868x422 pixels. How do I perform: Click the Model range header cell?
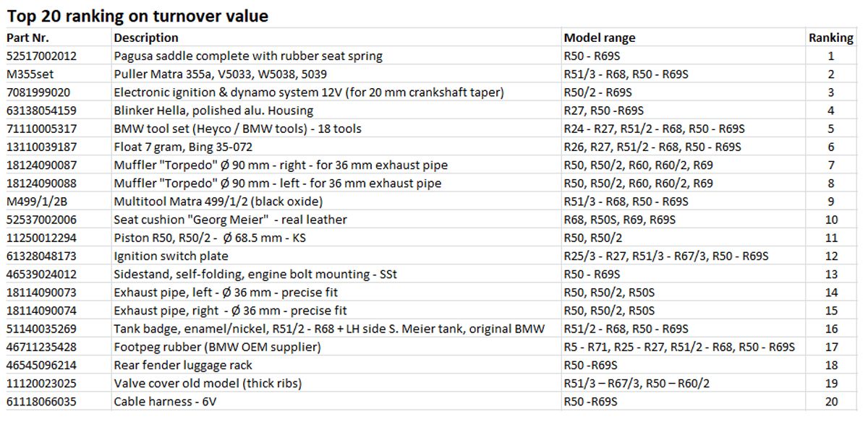tap(684, 38)
